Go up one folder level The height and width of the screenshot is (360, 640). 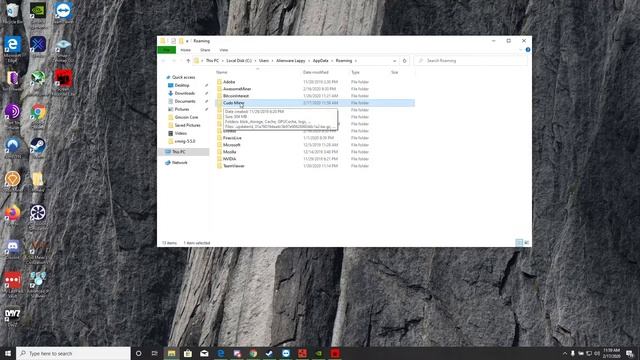(188, 61)
